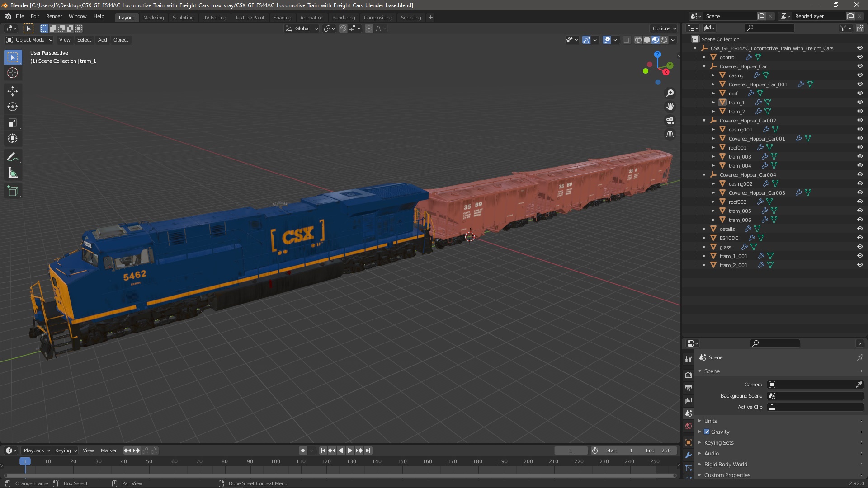Open the Tool properties tab
Screen dimensions: 868x488
tap(689, 359)
